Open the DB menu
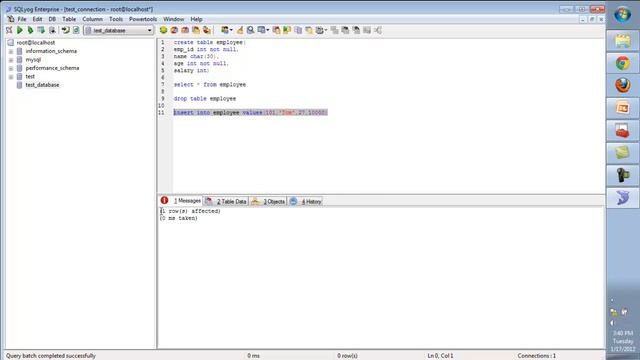This screenshot has width=640, height=360. pyautogui.click(x=52, y=19)
